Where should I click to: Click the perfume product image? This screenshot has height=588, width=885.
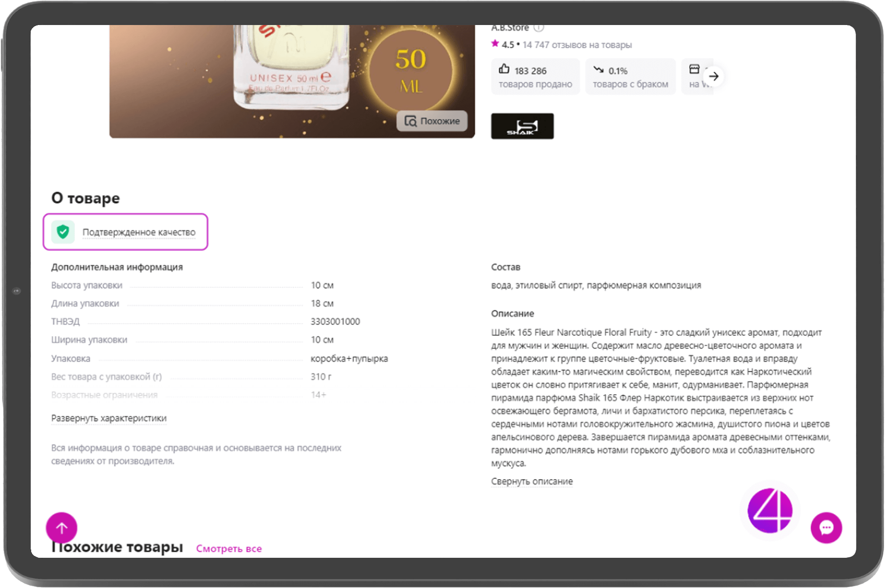point(292,81)
